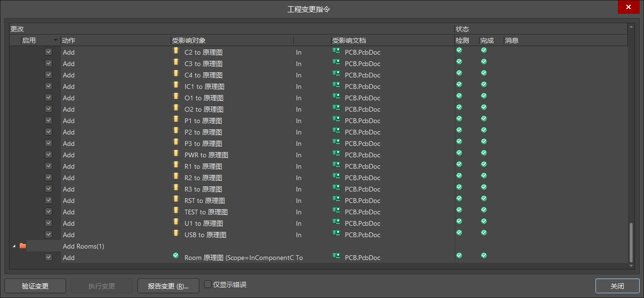Open the 报告变更 dialog

point(168,286)
